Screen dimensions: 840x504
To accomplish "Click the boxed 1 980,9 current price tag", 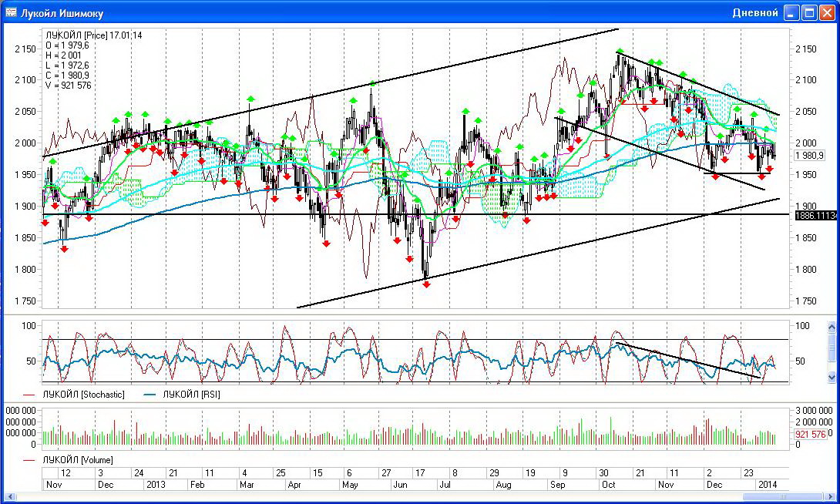I will (x=809, y=156).
